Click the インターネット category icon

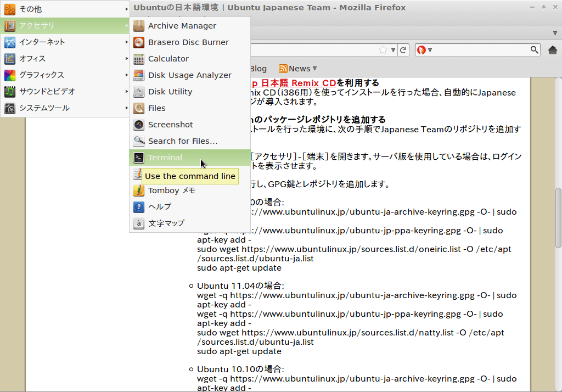(10, 42)
